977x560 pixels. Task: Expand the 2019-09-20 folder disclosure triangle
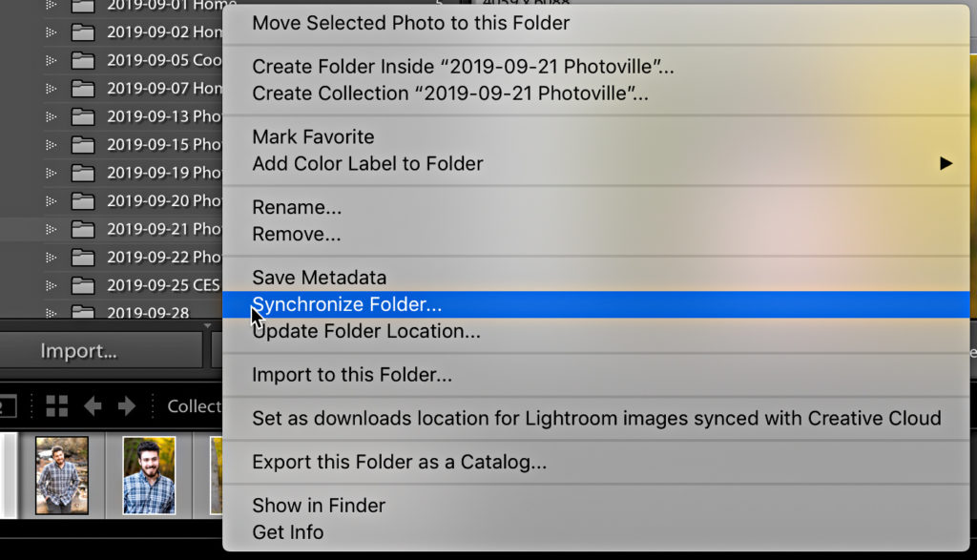coord(52,201)
